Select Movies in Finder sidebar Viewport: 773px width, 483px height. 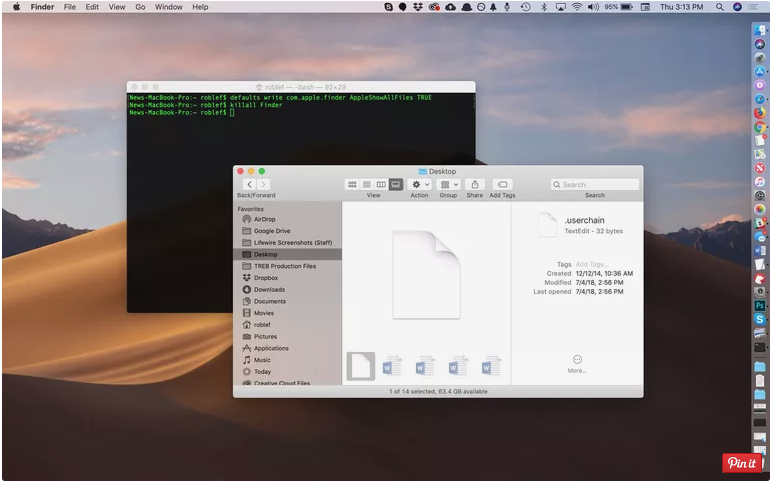click(x=288, y=313)
